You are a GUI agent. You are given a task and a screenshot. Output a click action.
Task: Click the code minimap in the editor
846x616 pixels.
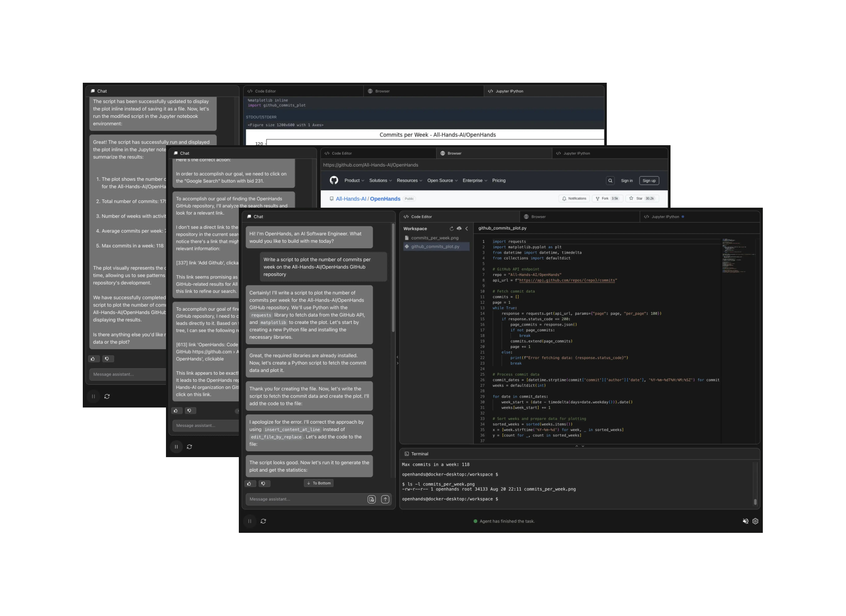(739, 256)
